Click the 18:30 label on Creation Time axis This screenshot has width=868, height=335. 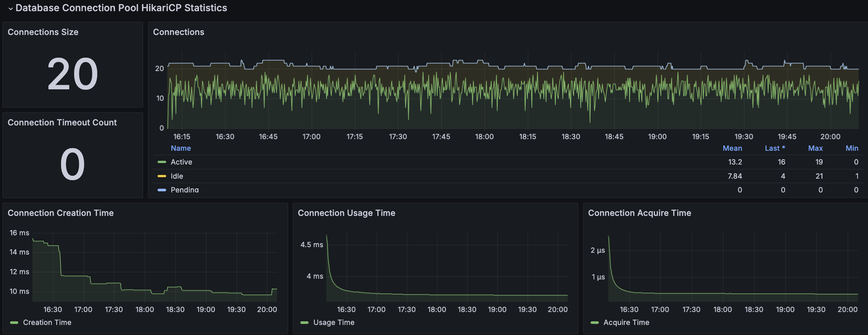coord(175,309)
